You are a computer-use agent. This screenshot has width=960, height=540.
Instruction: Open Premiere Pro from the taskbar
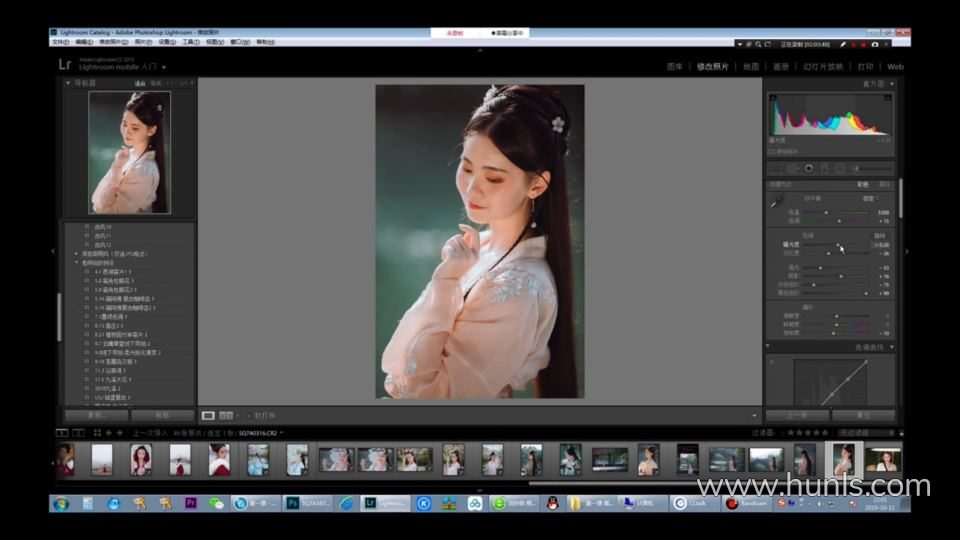(x=190, y=503)
